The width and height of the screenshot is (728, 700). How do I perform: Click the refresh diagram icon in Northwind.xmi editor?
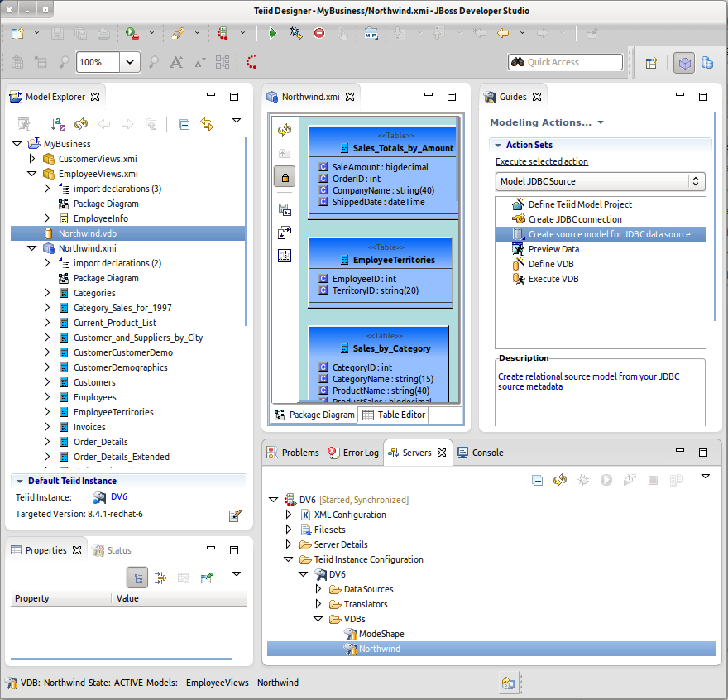pyautogui.click(x=284, y=131)
